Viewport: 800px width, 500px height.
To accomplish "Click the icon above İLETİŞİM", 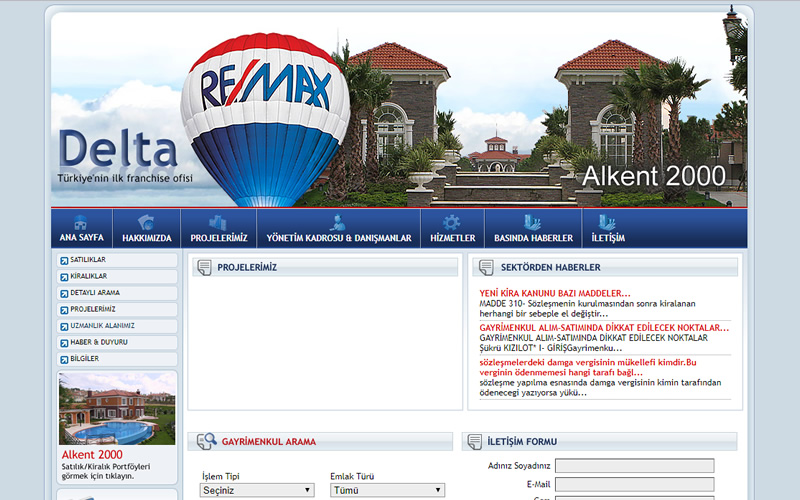I will click(x=607, y=222).
